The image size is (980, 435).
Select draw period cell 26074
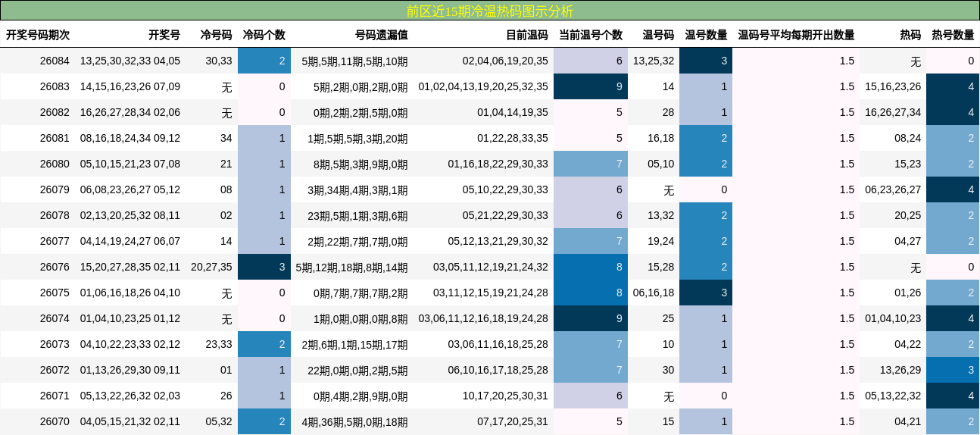55,318
